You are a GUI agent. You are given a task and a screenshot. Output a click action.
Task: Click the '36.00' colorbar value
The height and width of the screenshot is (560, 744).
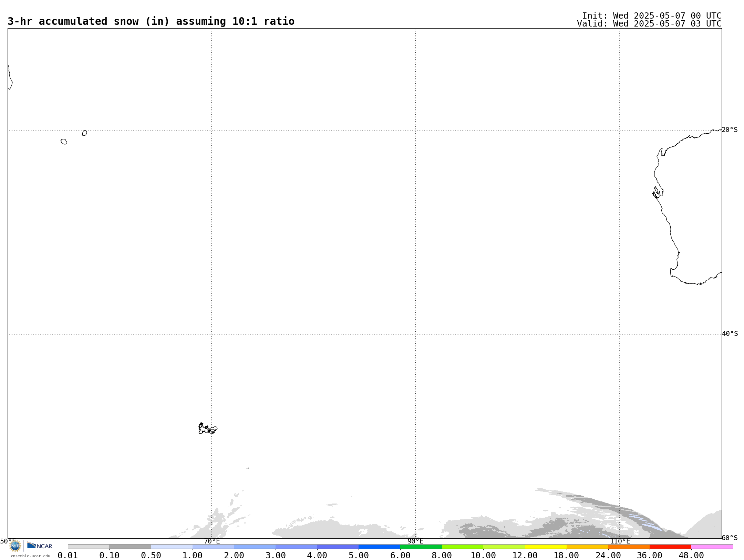tap(650, 556)
